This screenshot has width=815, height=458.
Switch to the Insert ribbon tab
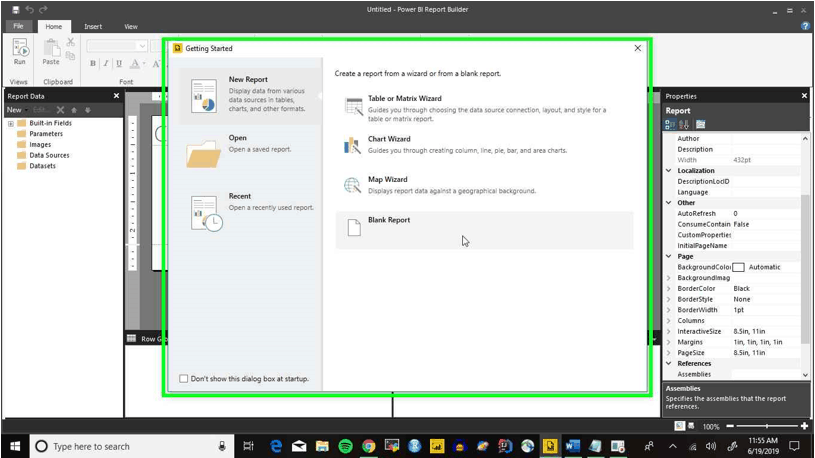point(93,27)
